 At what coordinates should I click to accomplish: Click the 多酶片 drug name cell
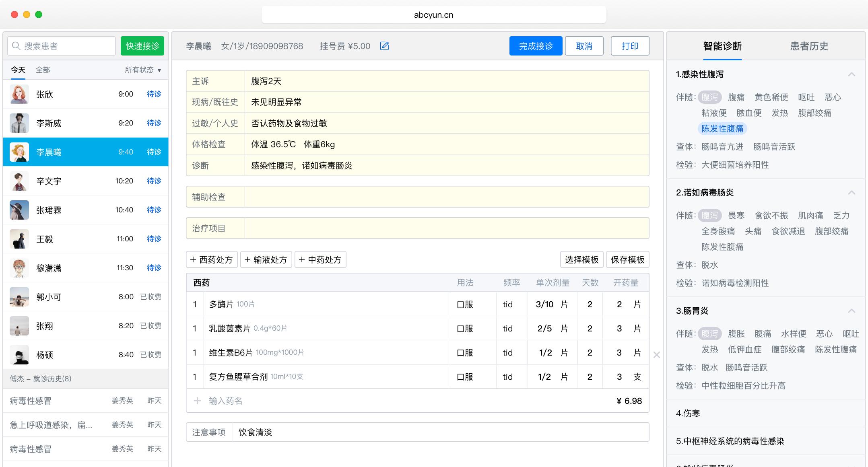point(327,304)
